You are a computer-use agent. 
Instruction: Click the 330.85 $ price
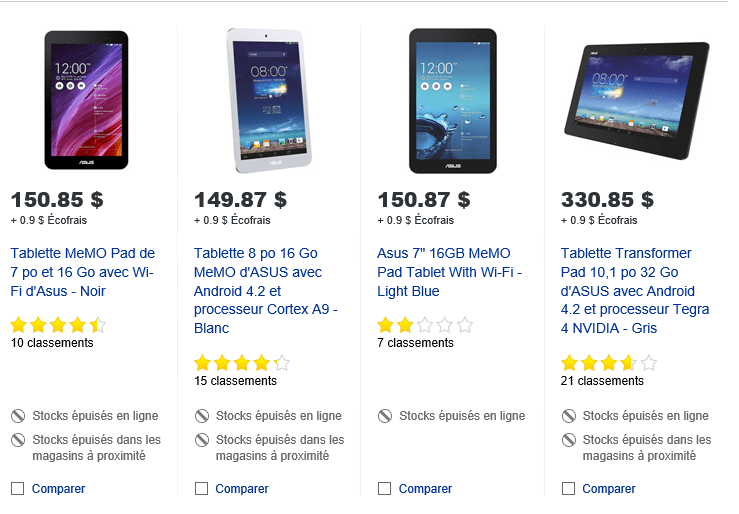point(607,200)
